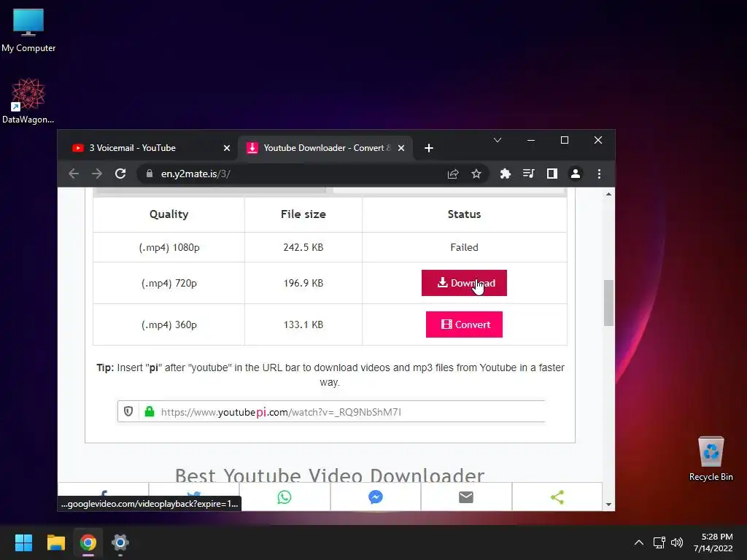Click the Chrome taskbar icon
Image resolution: width=747 pixels, height=560 pixels.
point(88,542)
